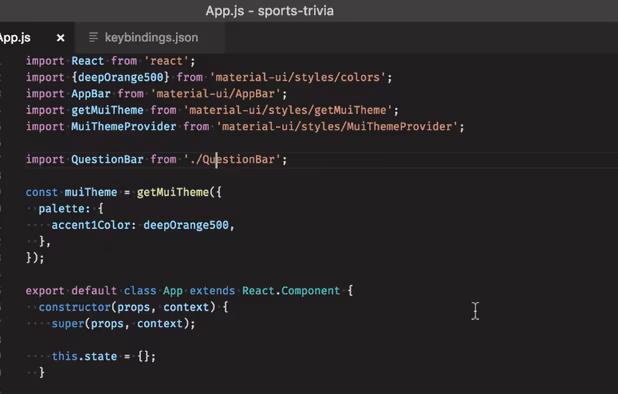This screenshot has height=394, width=618.
Task: Click the constructor method name
Action: tap(74, 307)
